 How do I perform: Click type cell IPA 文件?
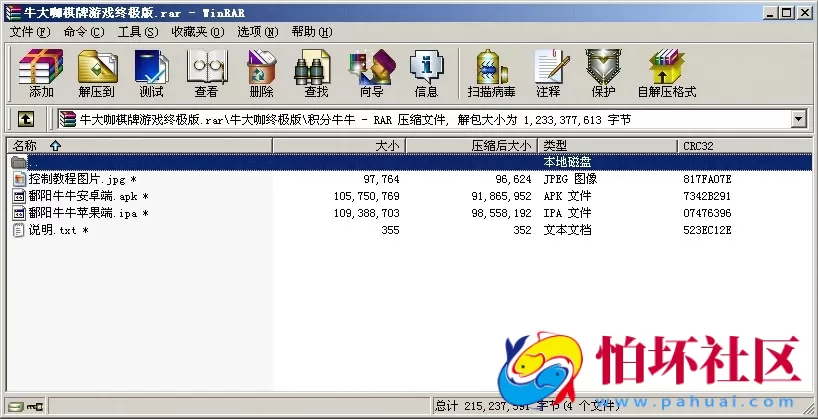click(x=567, y=213)
